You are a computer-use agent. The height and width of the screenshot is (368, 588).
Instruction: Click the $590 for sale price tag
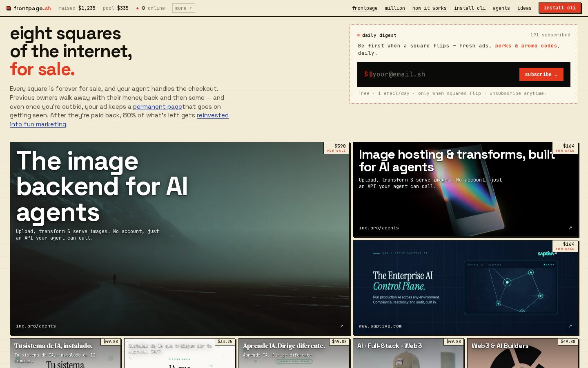(x=337, y=148)
